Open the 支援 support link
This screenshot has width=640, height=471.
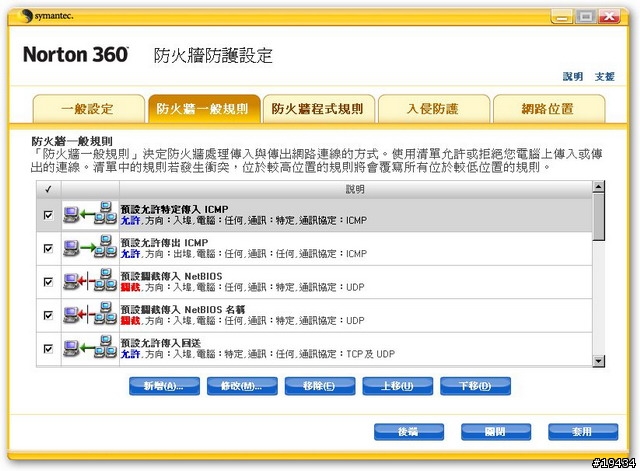604,76
